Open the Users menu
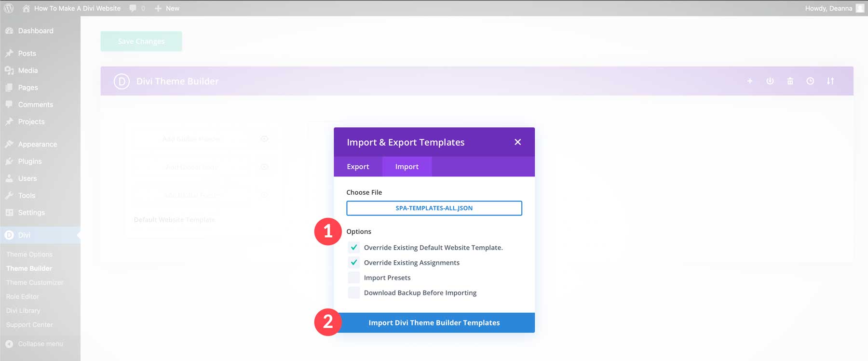The image size is (868, 361). tap(27, 178)
